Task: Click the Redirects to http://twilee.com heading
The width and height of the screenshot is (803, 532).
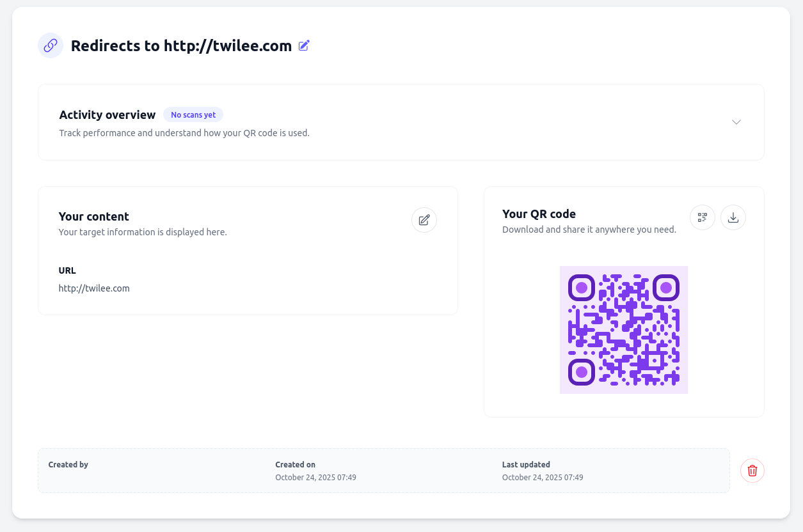Action: (181, 45)
